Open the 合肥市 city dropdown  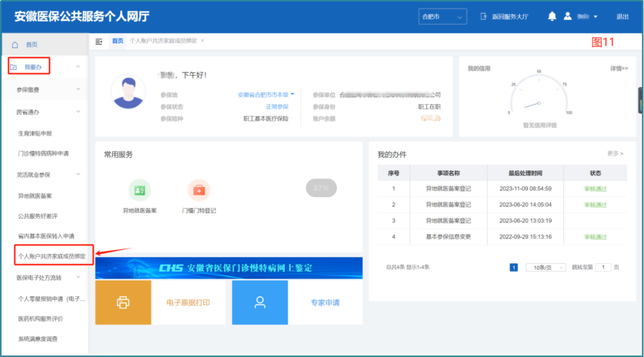click(x=442, y=17)
